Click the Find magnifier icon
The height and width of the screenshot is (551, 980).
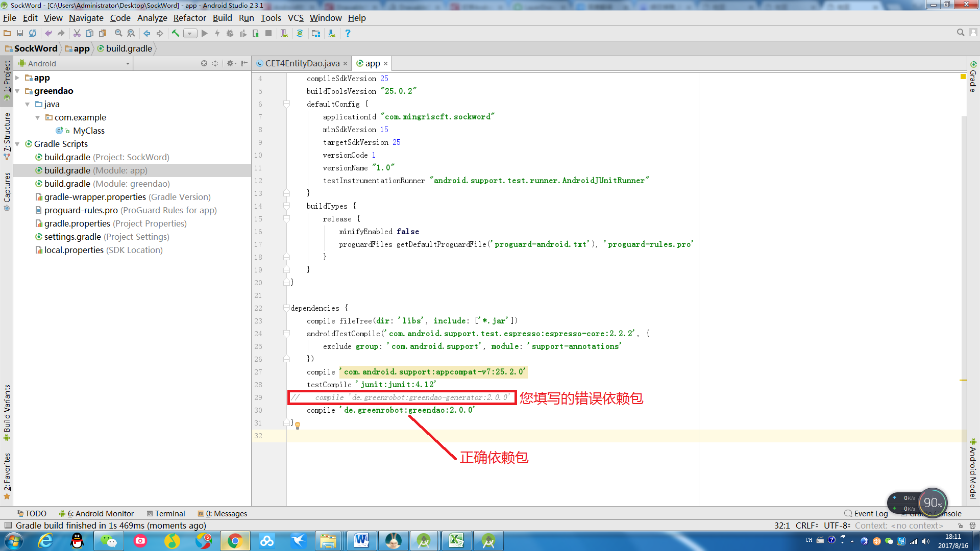point(118,33)
